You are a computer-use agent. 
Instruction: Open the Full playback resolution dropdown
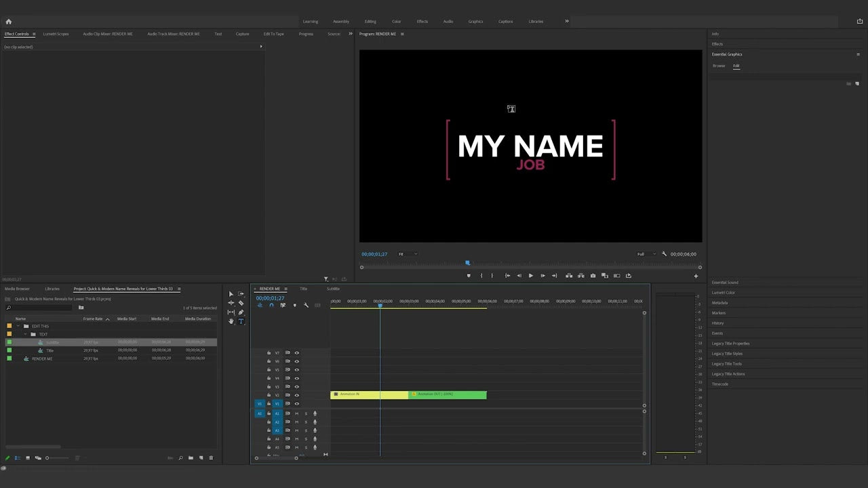click(644, 253)
